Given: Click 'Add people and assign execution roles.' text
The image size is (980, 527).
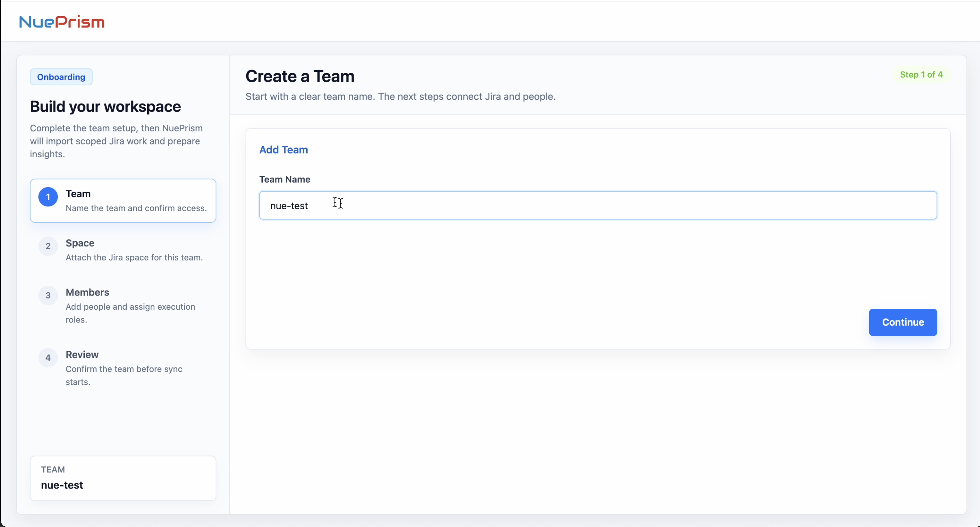Looking at the screenshot, I should (x=130, y=313).
